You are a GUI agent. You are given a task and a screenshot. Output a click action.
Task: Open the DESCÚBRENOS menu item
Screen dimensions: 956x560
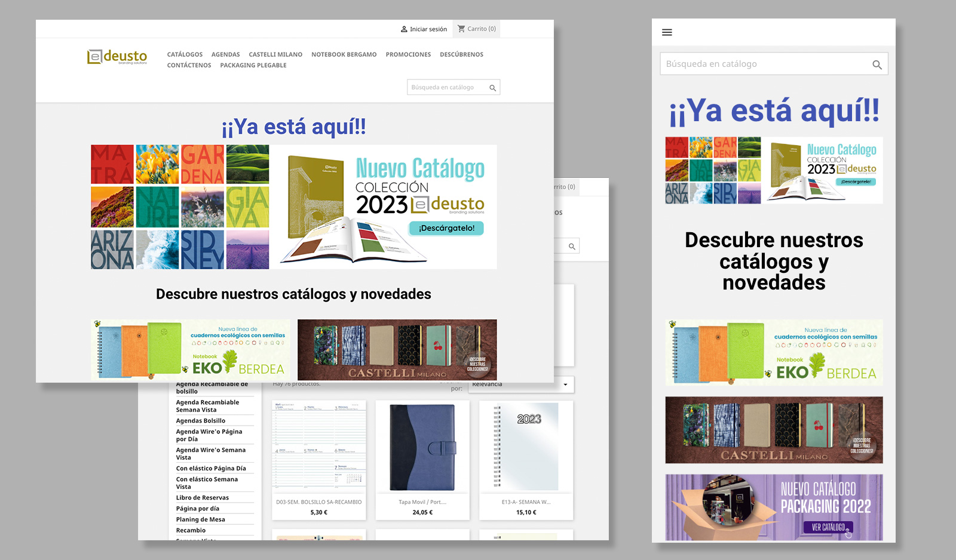pos(461,54)
